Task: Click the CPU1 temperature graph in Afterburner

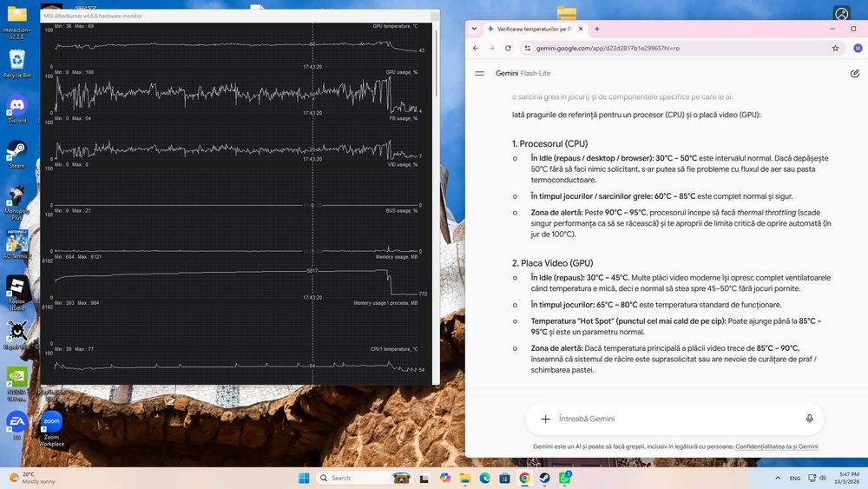Action: [236, 367]
